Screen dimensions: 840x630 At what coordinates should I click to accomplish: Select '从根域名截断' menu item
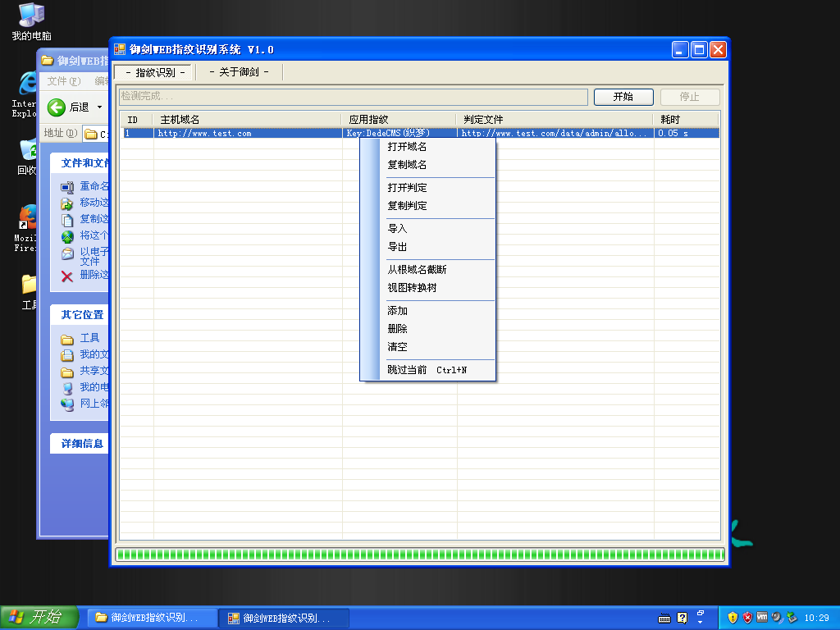tap(417, 269)
